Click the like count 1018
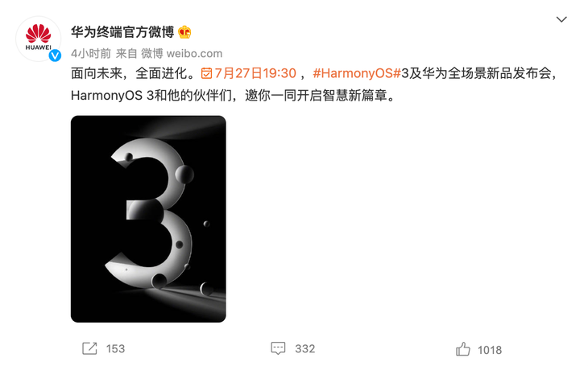This screenshot has height=366, width=588. 490,350
